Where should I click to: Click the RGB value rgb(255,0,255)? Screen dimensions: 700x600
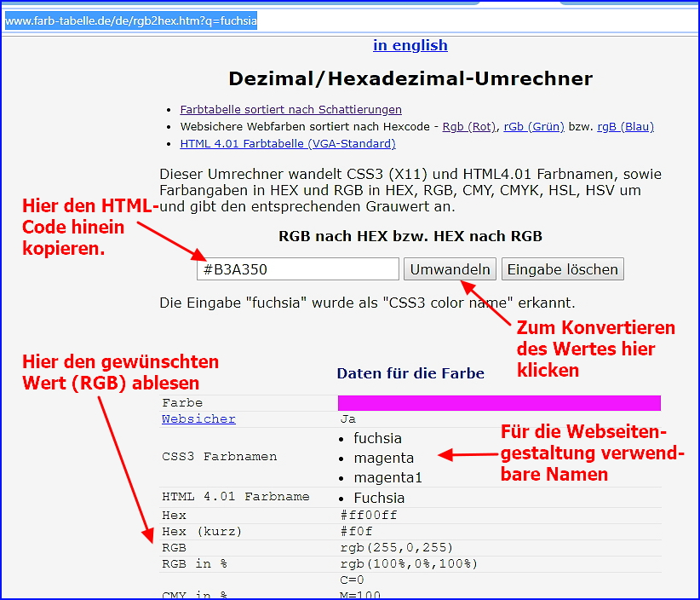[397, 548]
